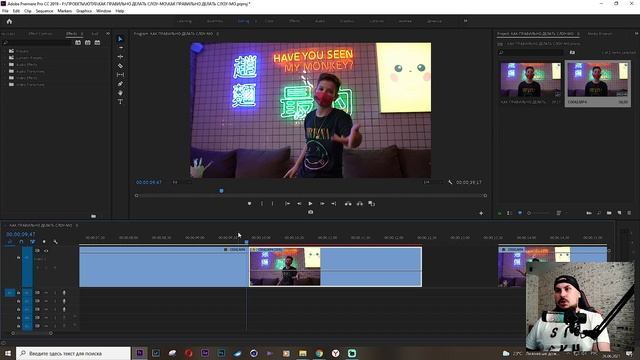
Task: Select the Hand tool
Action: [x=120, y=93]
